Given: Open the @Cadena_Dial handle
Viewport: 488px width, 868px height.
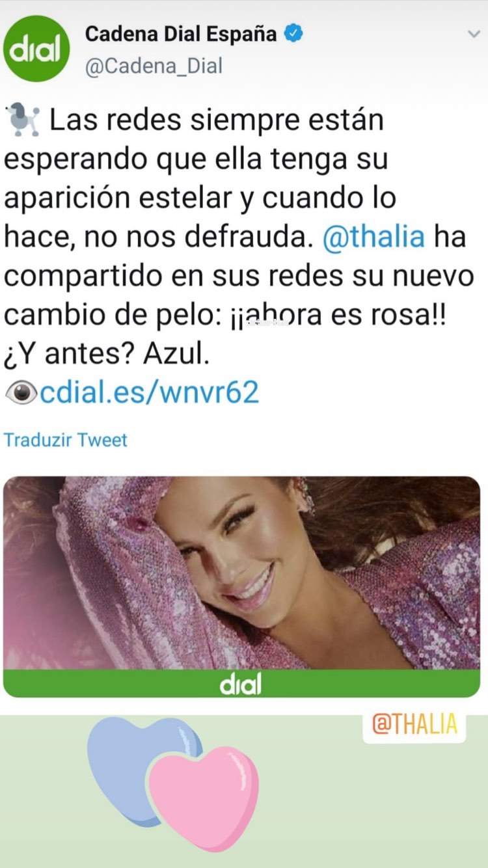Looking at the screenshot, I should 154,66.
